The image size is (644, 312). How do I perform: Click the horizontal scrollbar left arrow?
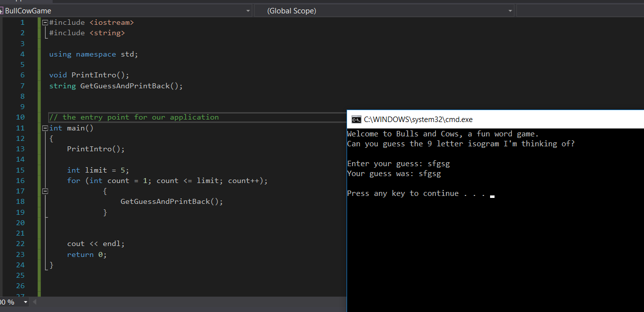point(34,302)
